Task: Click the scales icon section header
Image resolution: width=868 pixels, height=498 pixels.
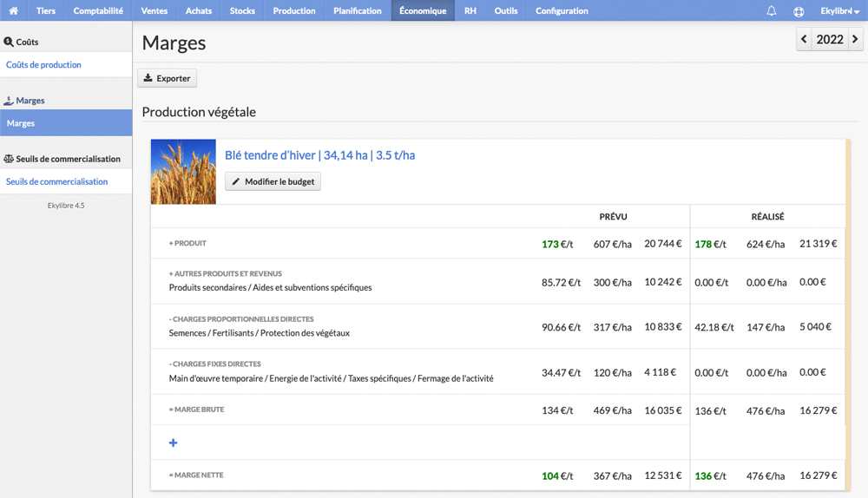Action: tap(62, 159)
